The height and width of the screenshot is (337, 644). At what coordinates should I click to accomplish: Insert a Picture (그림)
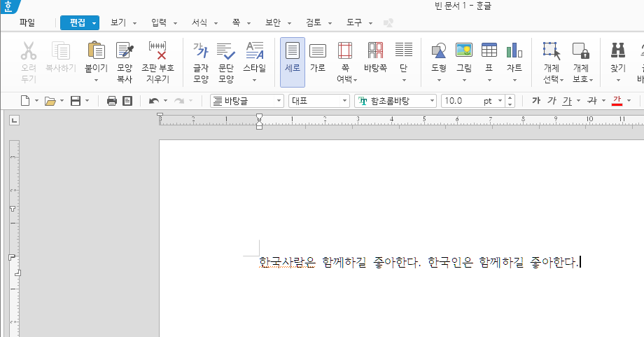(464, 50)
